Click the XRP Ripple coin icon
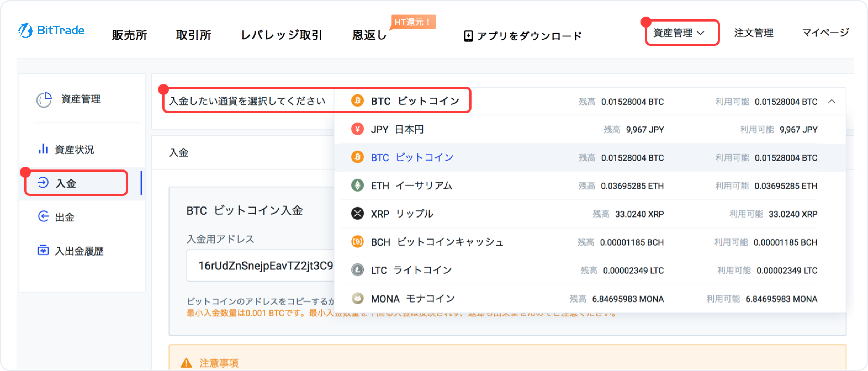868x371 pixels. [x=357, y=214]
